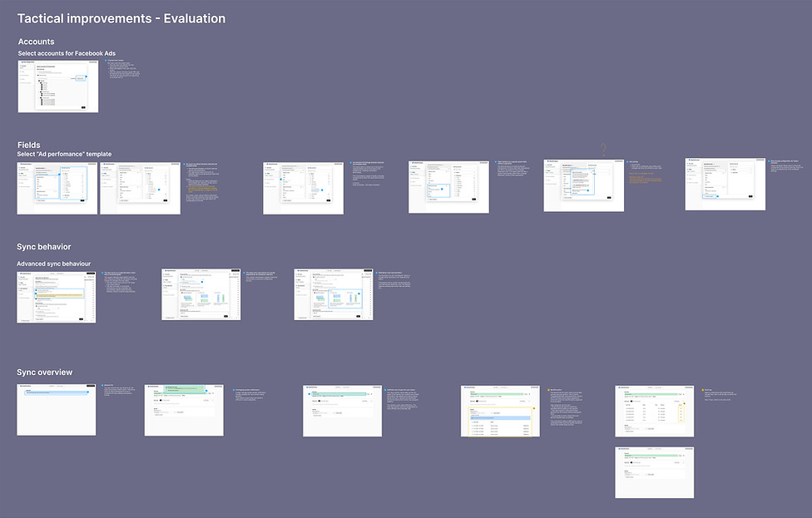Click yellow annotation dot beside fifth Sync overview frame
This screenshot has width=812, height=518.
pos(703,390)
